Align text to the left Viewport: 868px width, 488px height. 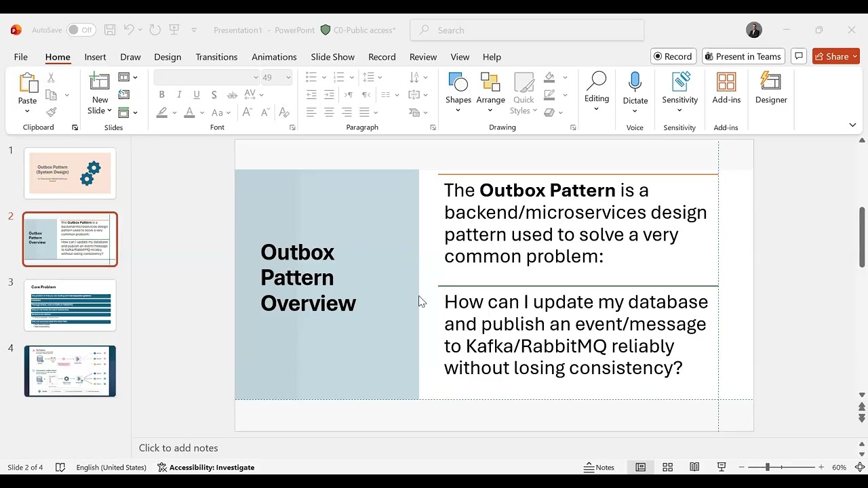pyautogui.click(x=311, y=113)
